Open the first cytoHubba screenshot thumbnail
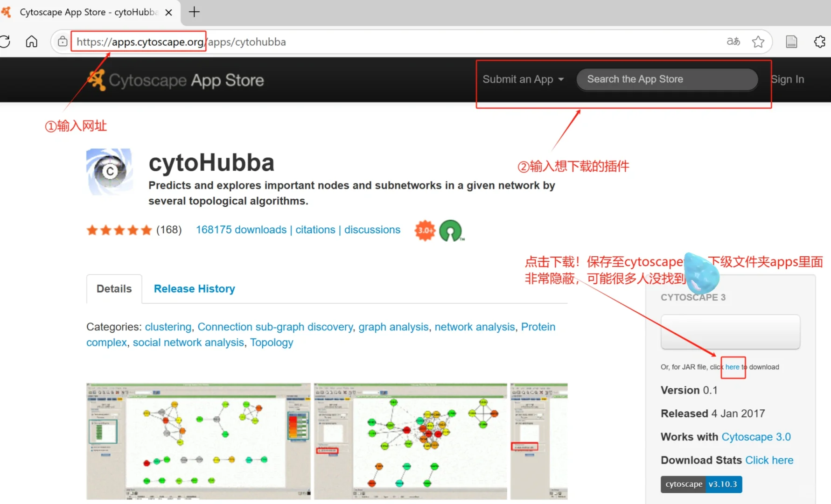The width and height of the screenshot is (831, 504). 198,441
